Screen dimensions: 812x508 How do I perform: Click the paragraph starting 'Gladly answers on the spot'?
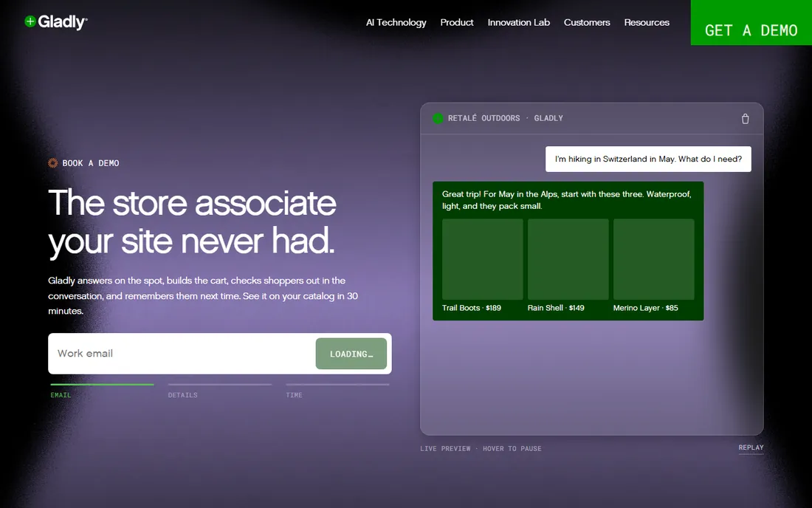click(x=203, y=295)
